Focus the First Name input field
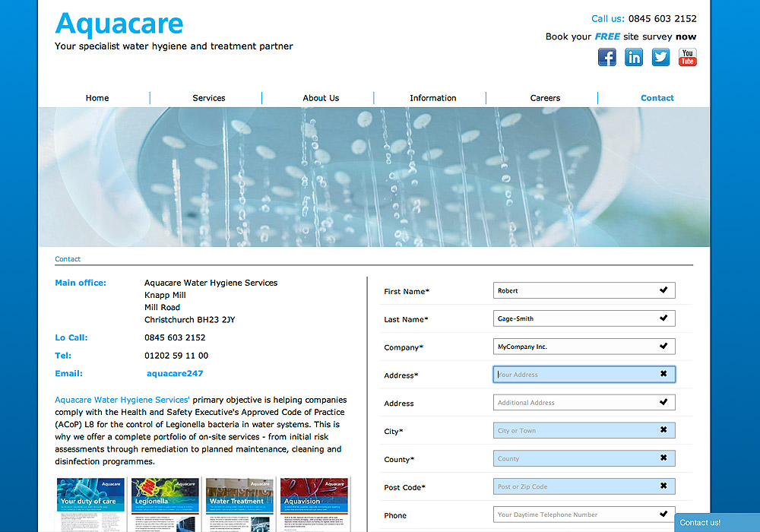Viewport: 760px width, 532px height. tap(584, 290)
